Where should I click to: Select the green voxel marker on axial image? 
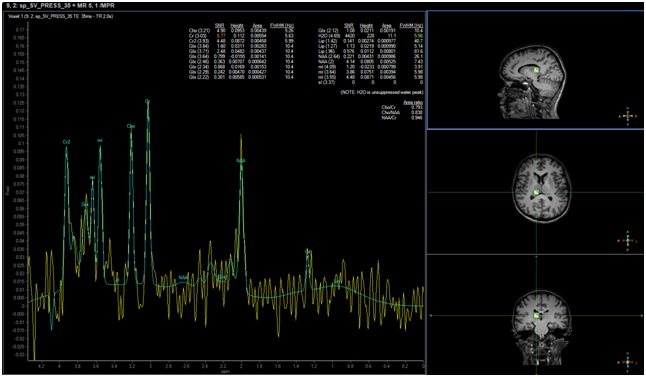[536, 192]
